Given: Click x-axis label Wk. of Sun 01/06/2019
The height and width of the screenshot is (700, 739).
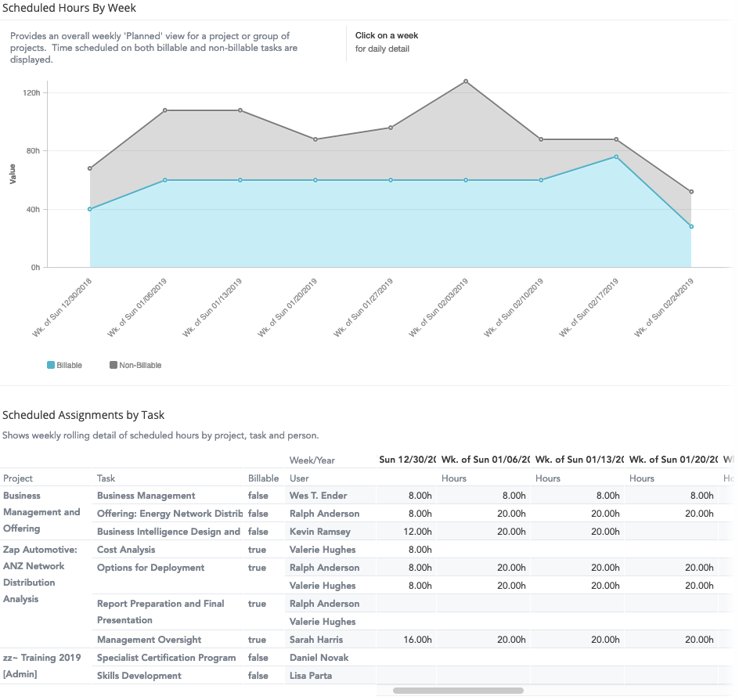Looking at the screenshot, I should 138,308.
